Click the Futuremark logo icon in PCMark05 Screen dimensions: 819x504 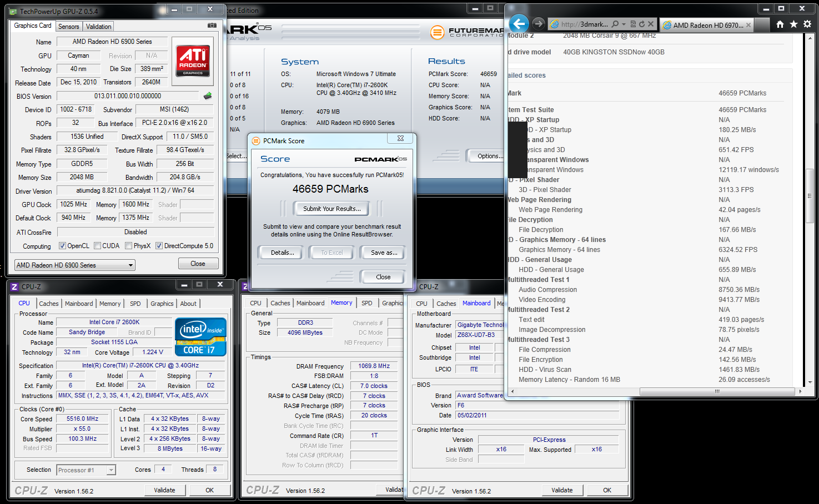tap(438, 32)
